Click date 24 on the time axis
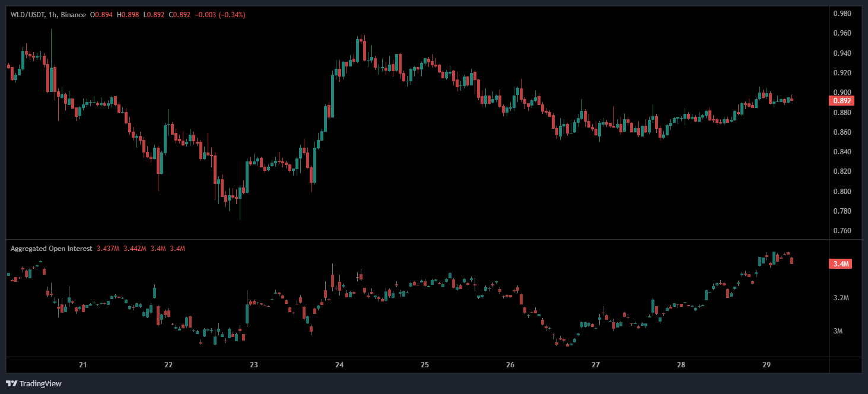The image size is (868, 394). [339, 365]
